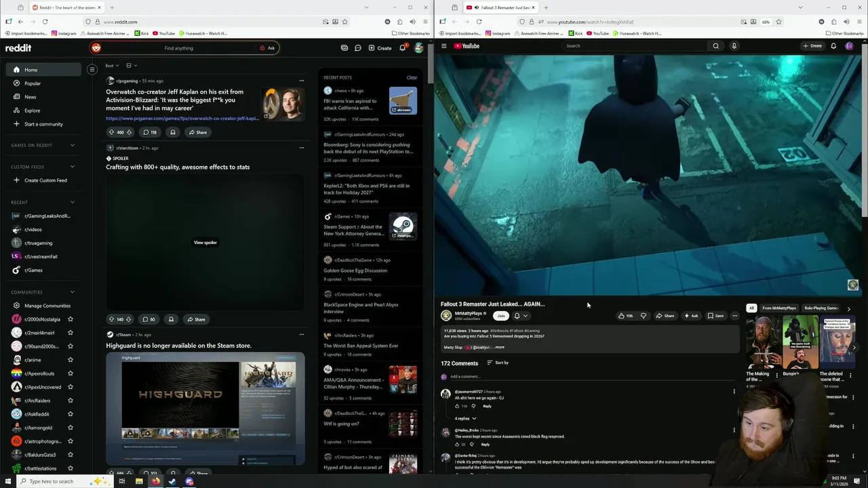Give award to the Jeff Kaplan post
Viewport: 868px width, 488px height.
(x=172, y=132)
